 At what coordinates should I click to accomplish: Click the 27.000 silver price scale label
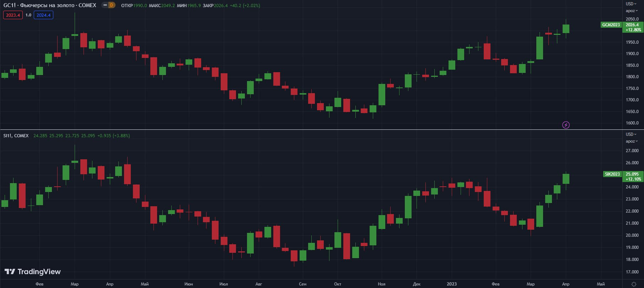point(632,151)
